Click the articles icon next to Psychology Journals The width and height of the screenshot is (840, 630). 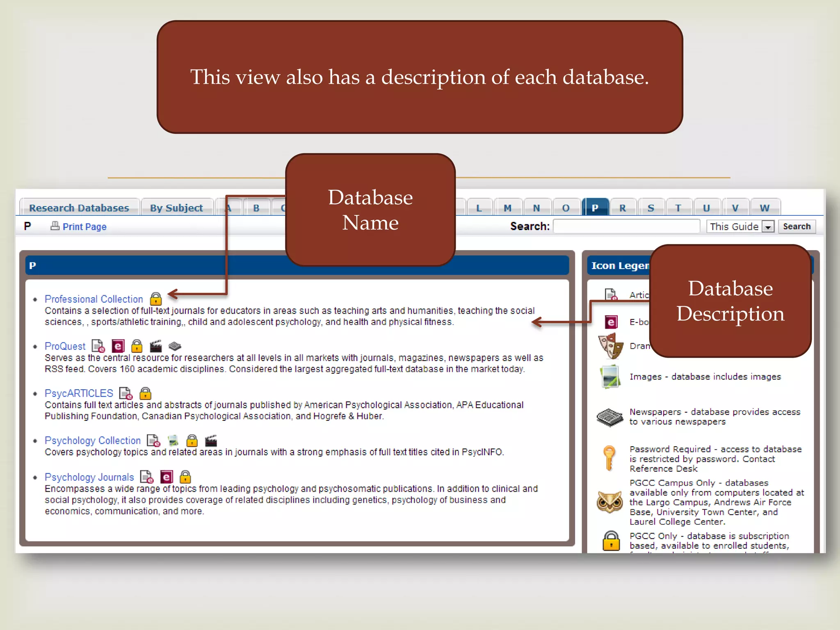(147, 477)
